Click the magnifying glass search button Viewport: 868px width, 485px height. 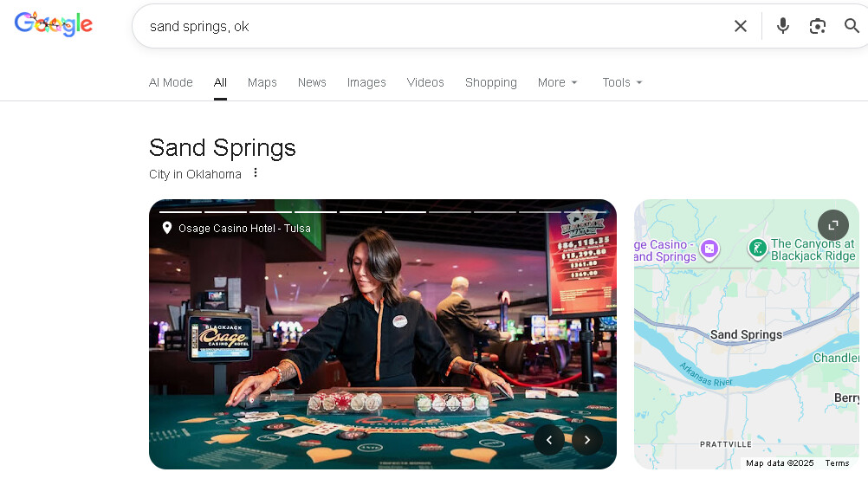pyautogui.click(x=852, y=26)
